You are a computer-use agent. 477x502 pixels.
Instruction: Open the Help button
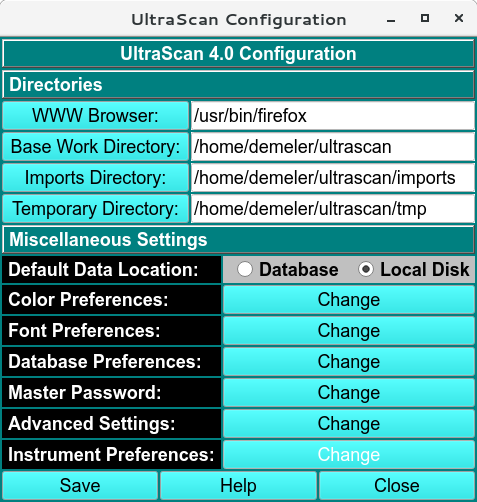(238, 485)
